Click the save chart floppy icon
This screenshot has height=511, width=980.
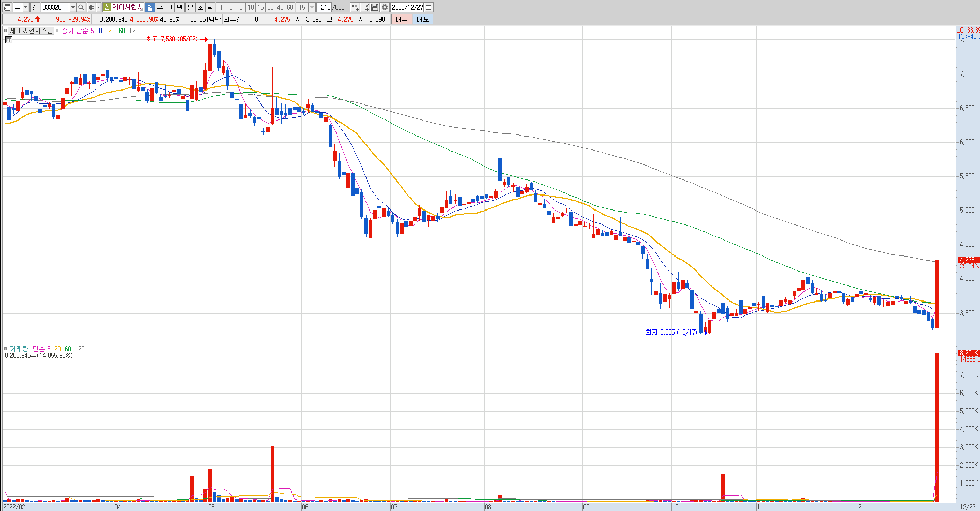point(375,7)
